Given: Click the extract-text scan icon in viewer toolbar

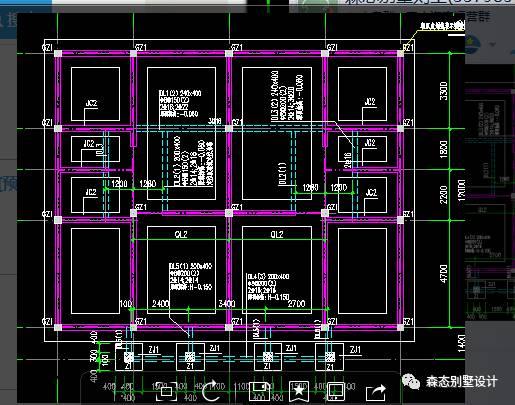Looking at the screenshot, I should [x=167, y=391].
